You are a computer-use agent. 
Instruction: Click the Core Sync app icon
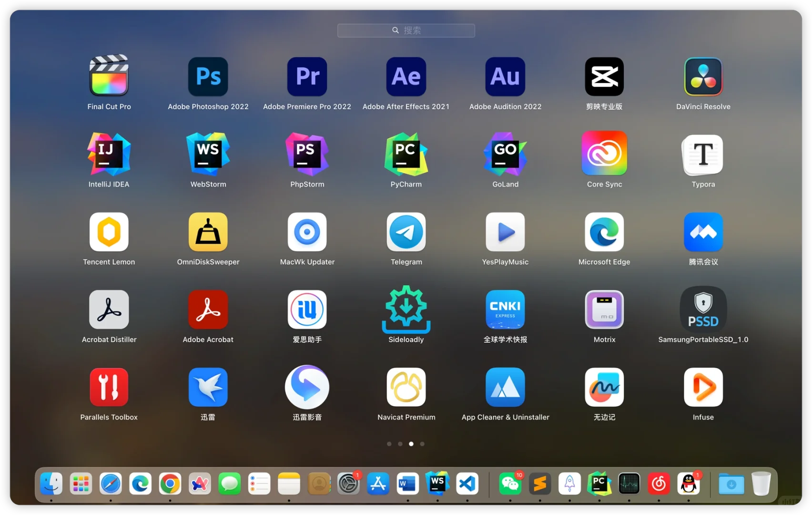[605, 153]
